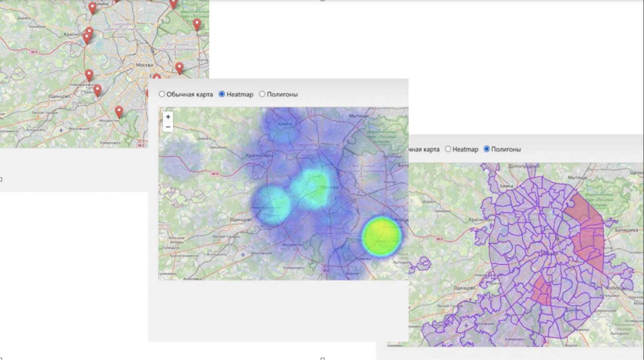
Task: Switch to Полигоны radio in the heatmap view
Action: click(x=262, y=94)
